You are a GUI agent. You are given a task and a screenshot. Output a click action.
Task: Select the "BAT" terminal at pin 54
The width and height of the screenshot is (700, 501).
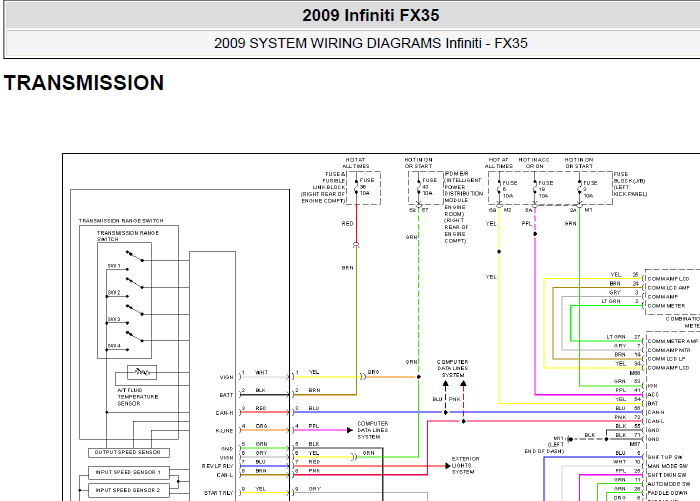coord(653,404)
